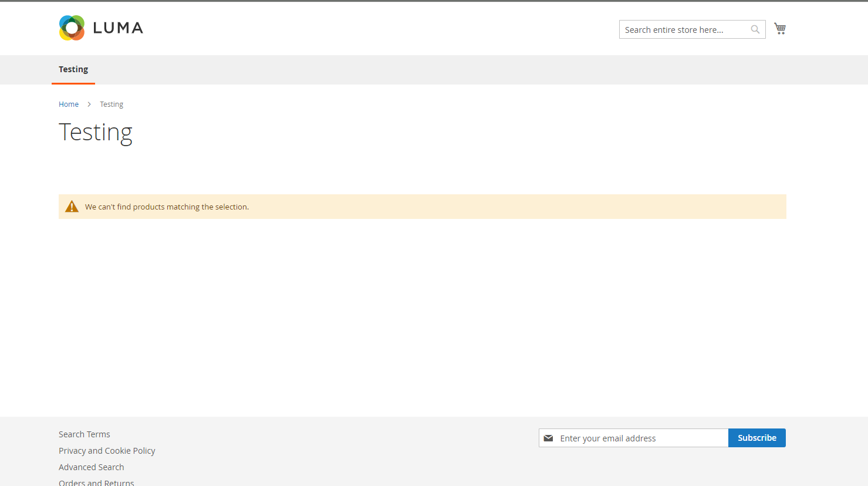This screenshot has height=486, width=868.
Task: Open the Testing navigation menu item
Action: click(x=73, y=69)
